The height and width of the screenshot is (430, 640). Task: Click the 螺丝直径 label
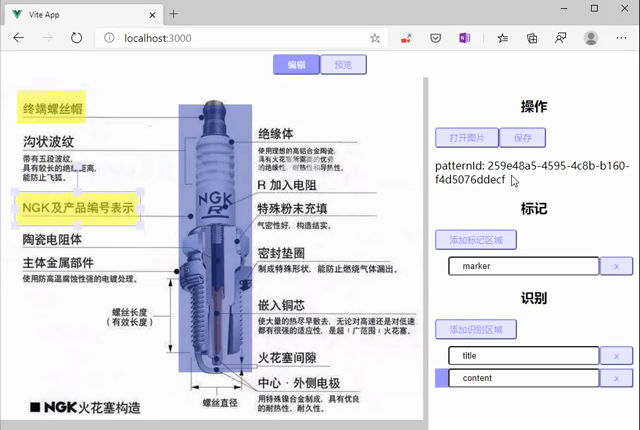click(x=220, y=403)
